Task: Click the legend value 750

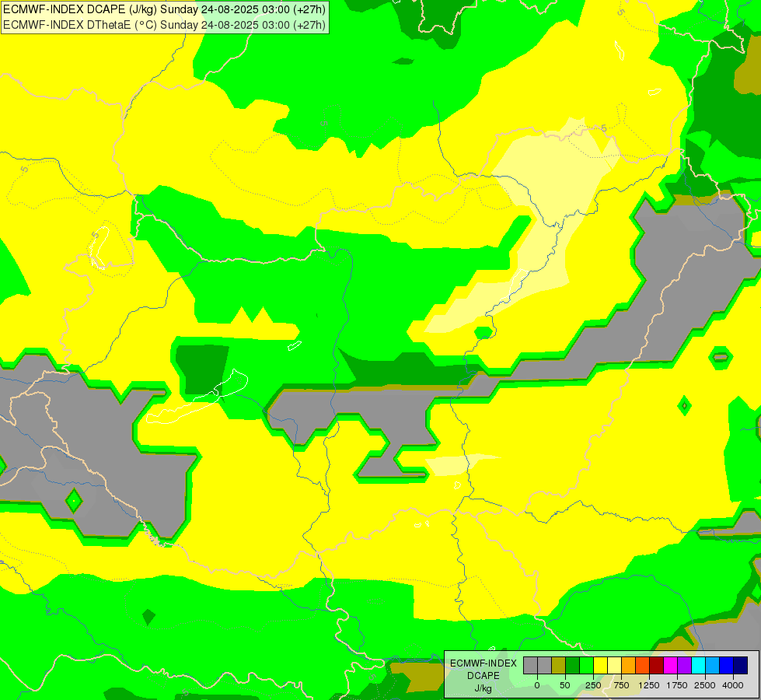Action: coord(621,685)
